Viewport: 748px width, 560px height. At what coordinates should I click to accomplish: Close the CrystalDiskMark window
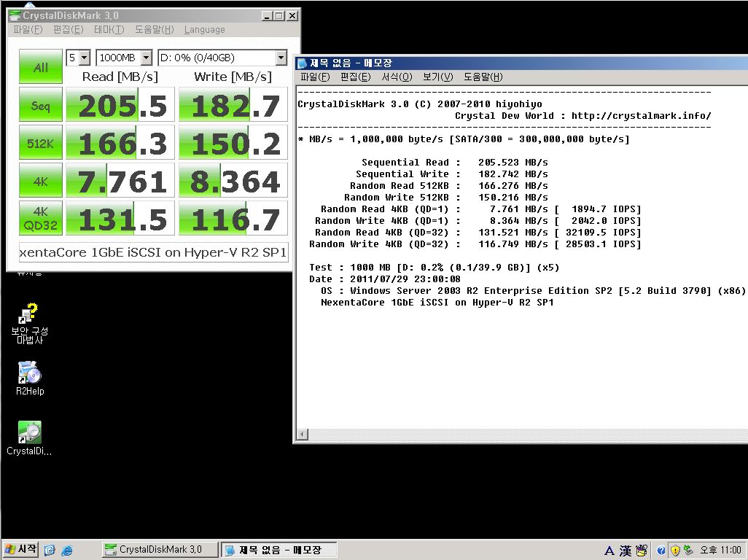click(x=292, y=16)
